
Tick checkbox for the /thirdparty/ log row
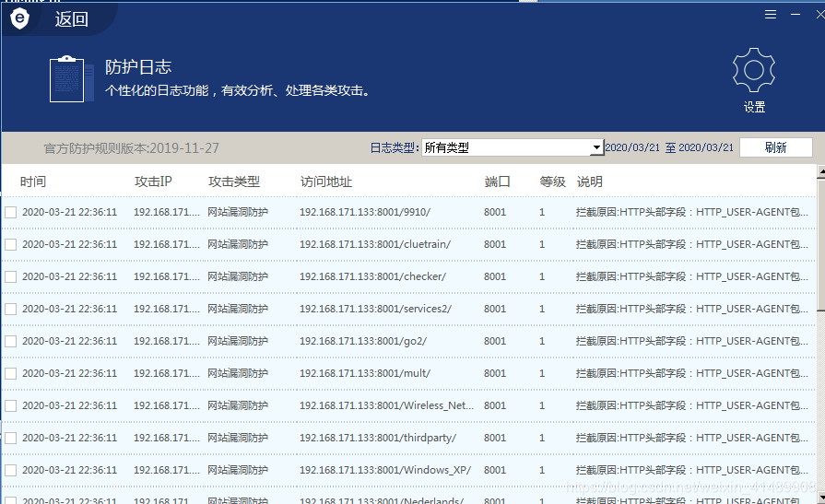coord(10,439)
